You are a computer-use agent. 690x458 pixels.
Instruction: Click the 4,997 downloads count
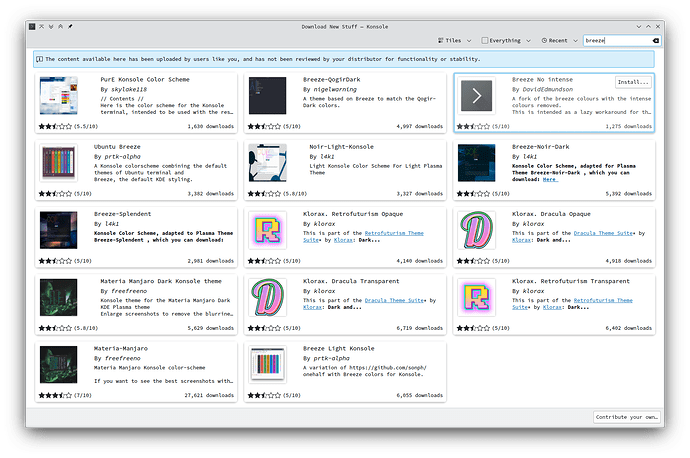(x=419, y=127)
